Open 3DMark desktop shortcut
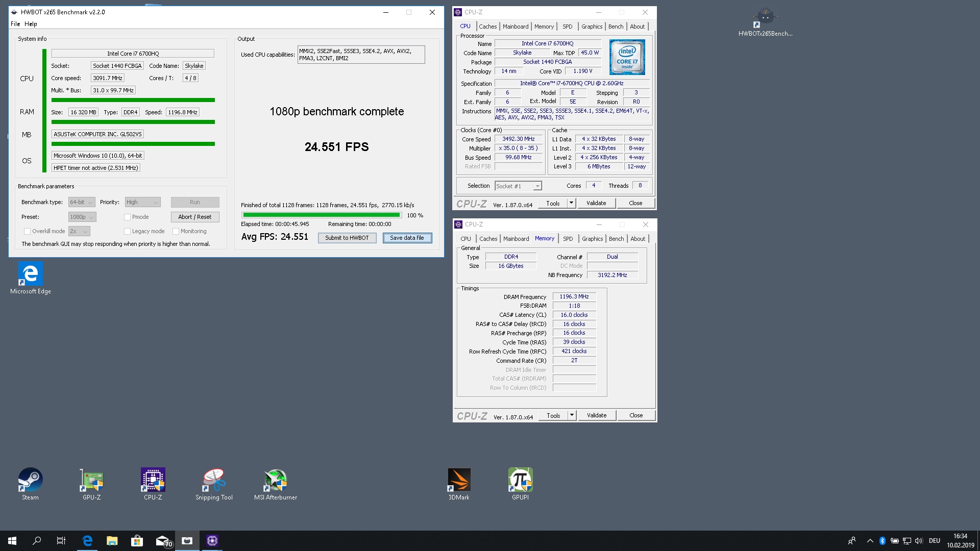Image resolution: width=980 pixels, height=551 pixels. pos(459,484)
